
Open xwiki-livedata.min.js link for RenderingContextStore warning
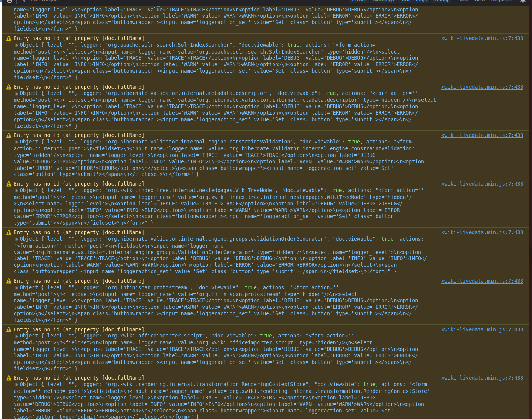(x=482, y=378)
